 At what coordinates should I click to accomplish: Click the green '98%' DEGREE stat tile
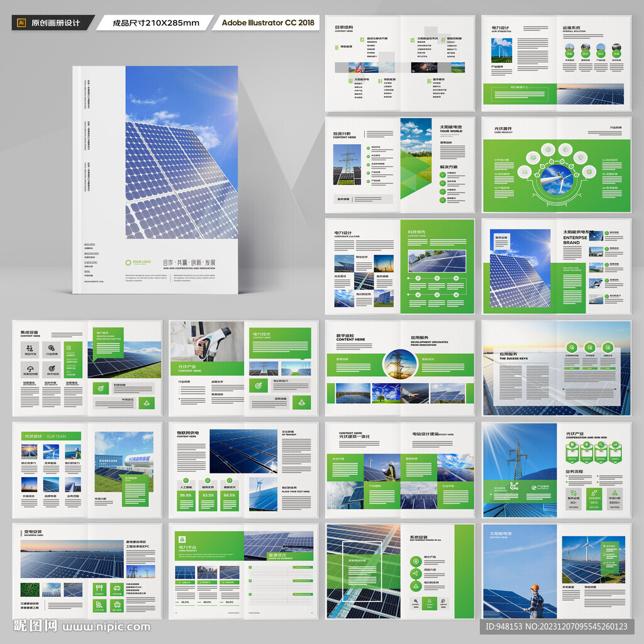click(x=594, y=499)
